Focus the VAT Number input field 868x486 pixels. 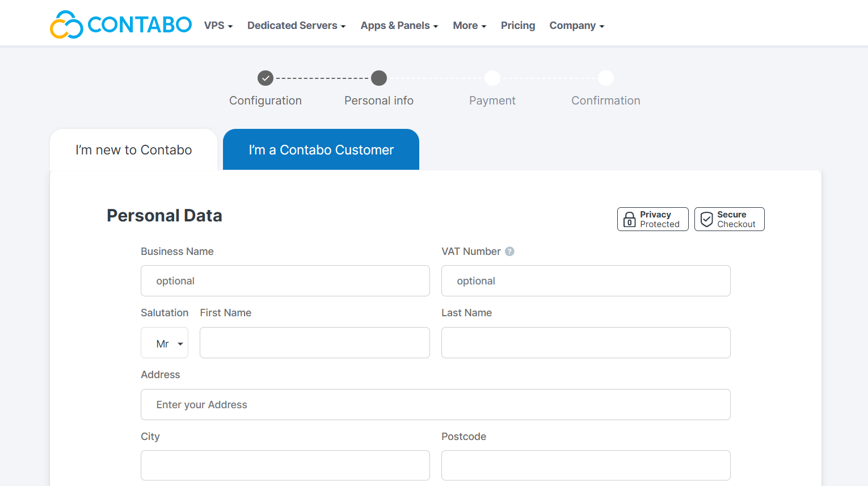coord(586,280)
